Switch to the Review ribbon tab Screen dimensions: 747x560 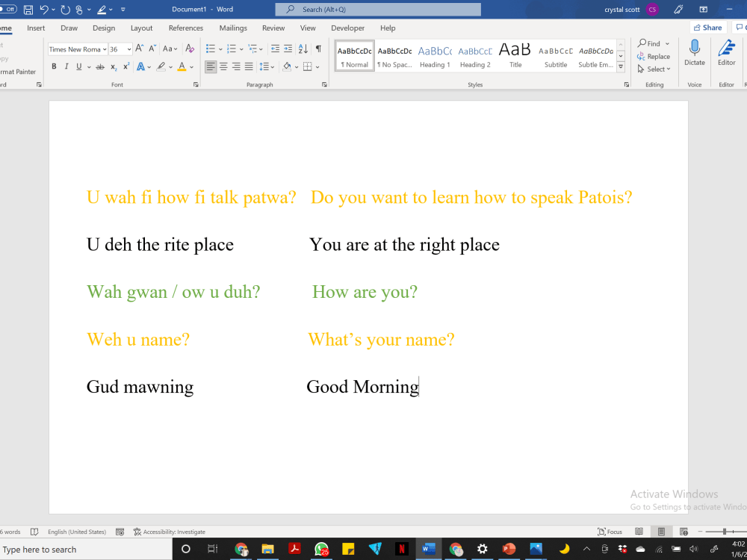273,28
